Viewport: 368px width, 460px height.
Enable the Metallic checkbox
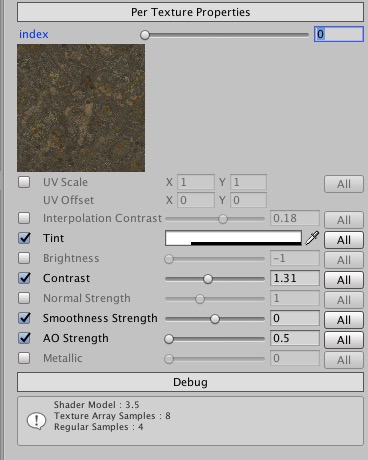pyautogui.click(x=24, y=358)
